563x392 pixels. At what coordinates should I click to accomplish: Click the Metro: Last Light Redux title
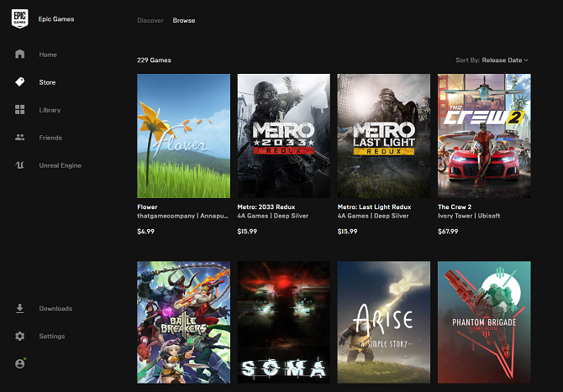(374, 207)
